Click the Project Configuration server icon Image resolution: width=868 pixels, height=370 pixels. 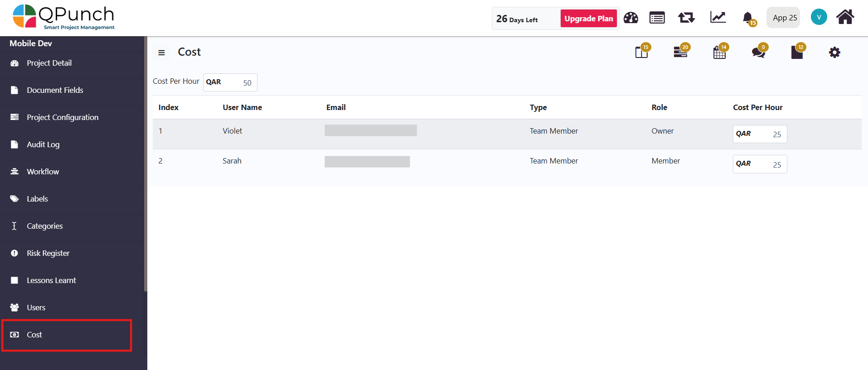tap(15, 117)
